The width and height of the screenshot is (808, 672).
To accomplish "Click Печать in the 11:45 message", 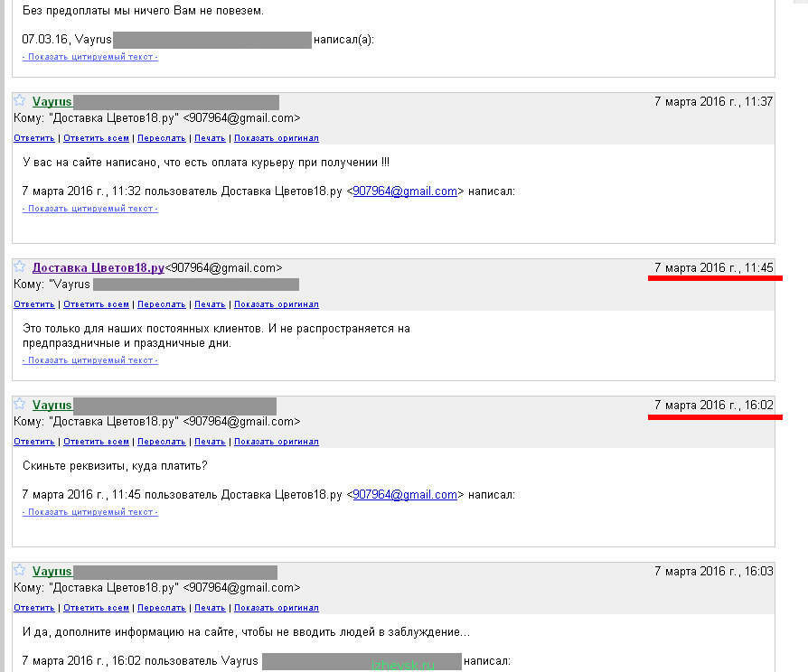I will (x=210, y=304).
